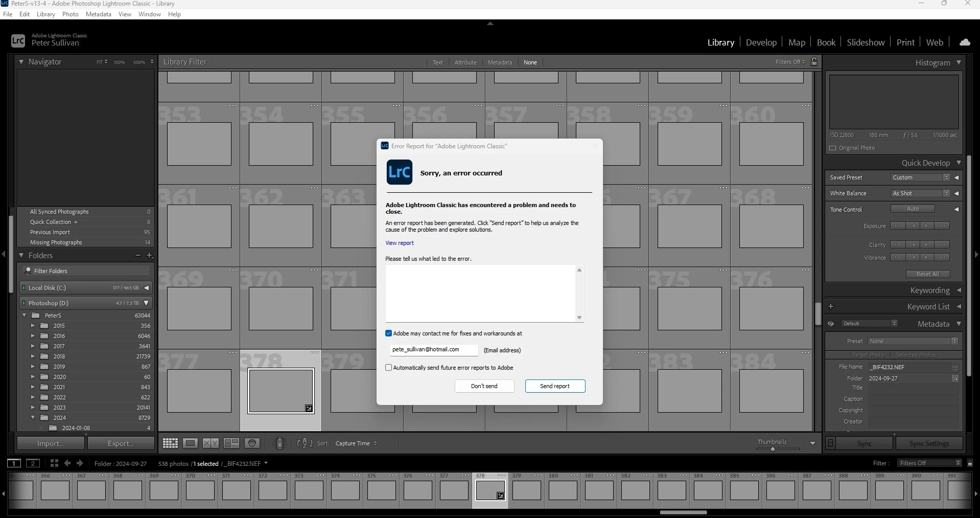Go back with filmstrip left arrow
Screen dimensions: 980x518
[x=67, y=463]
